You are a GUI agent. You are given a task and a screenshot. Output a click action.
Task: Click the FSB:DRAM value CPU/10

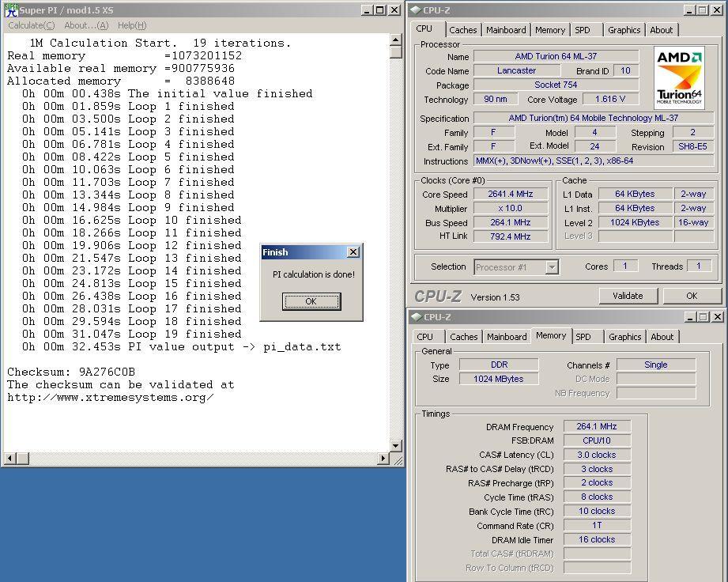(597, 440)
